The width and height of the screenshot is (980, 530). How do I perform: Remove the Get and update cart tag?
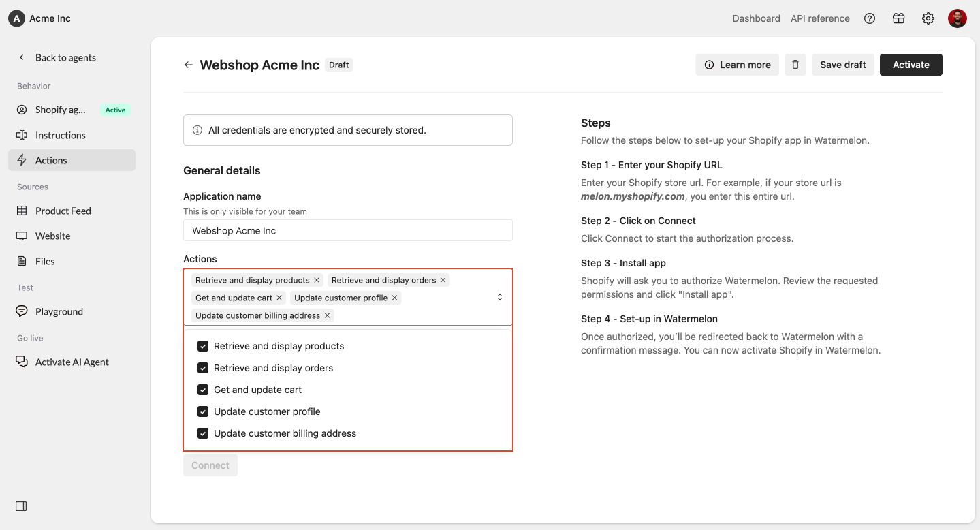coord(279,298)
